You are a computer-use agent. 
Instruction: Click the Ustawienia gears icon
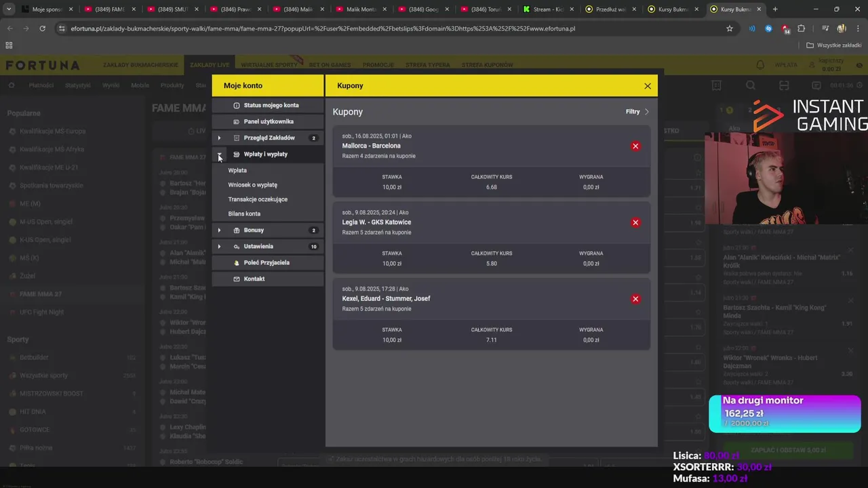[x=237, y=247]
